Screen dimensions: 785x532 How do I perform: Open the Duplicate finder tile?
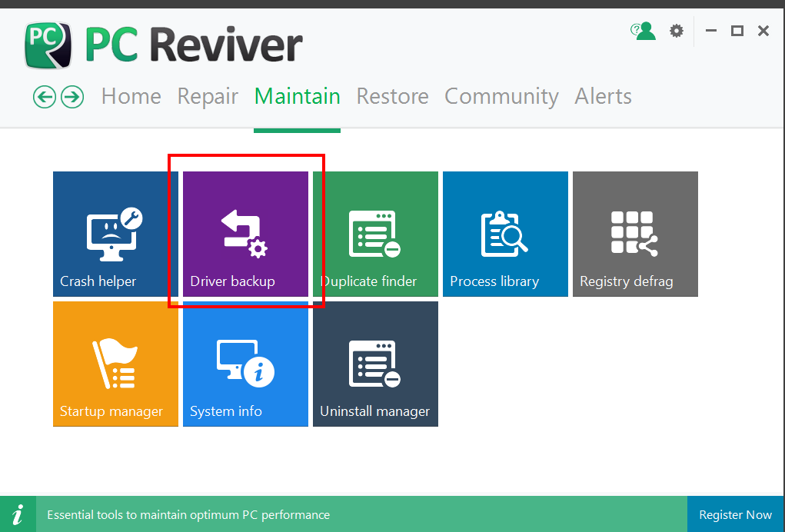[x=375, y=234]
